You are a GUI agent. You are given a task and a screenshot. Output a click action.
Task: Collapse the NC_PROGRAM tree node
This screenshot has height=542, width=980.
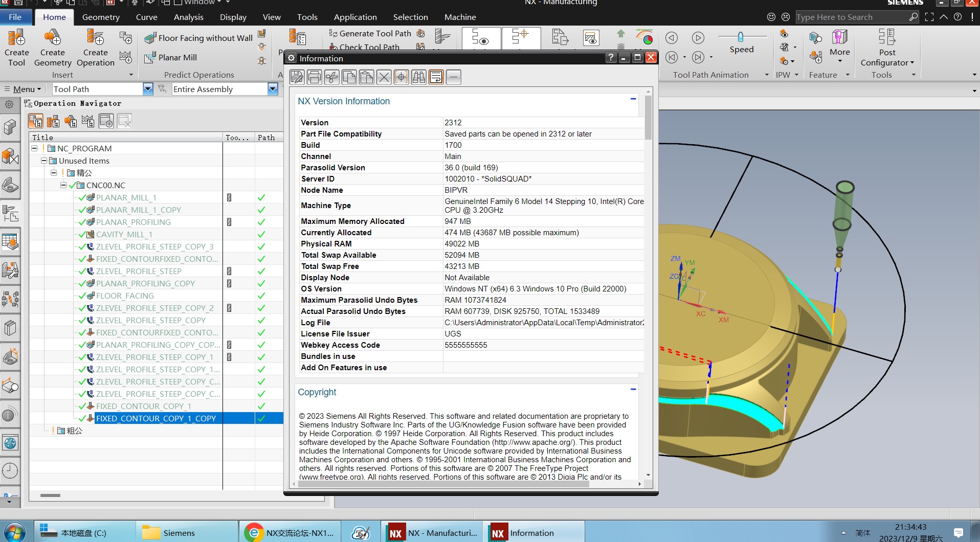[34, 148]
